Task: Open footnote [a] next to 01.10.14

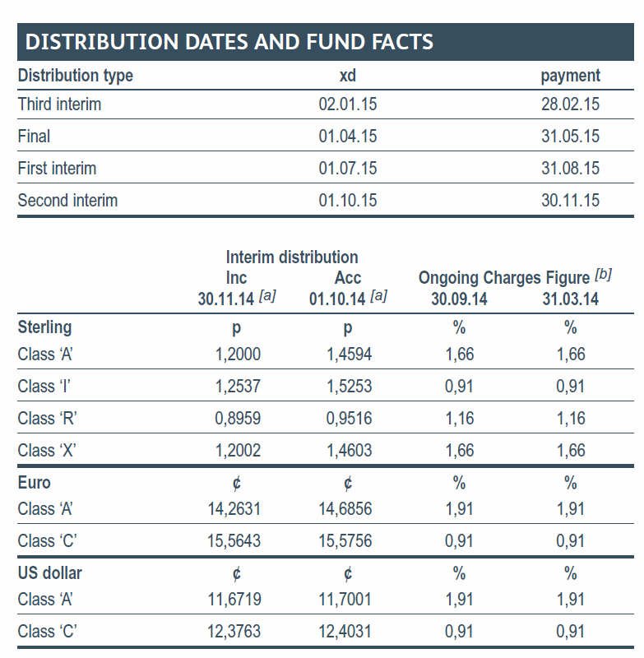Action: [378, 297]
